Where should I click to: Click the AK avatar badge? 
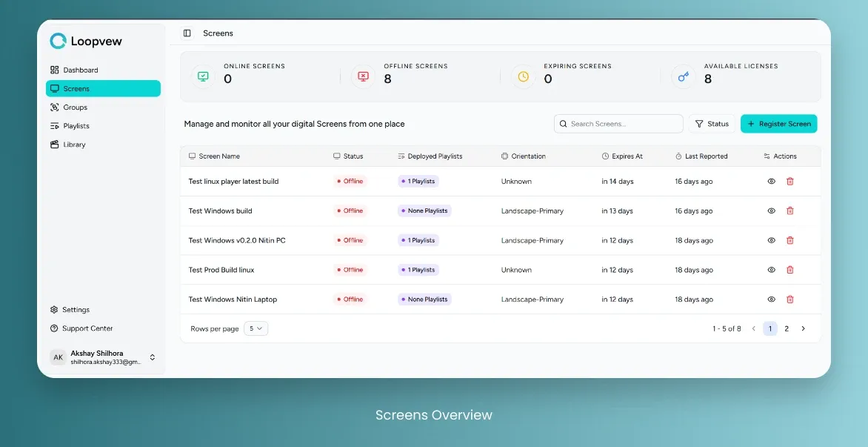point(58,357)
